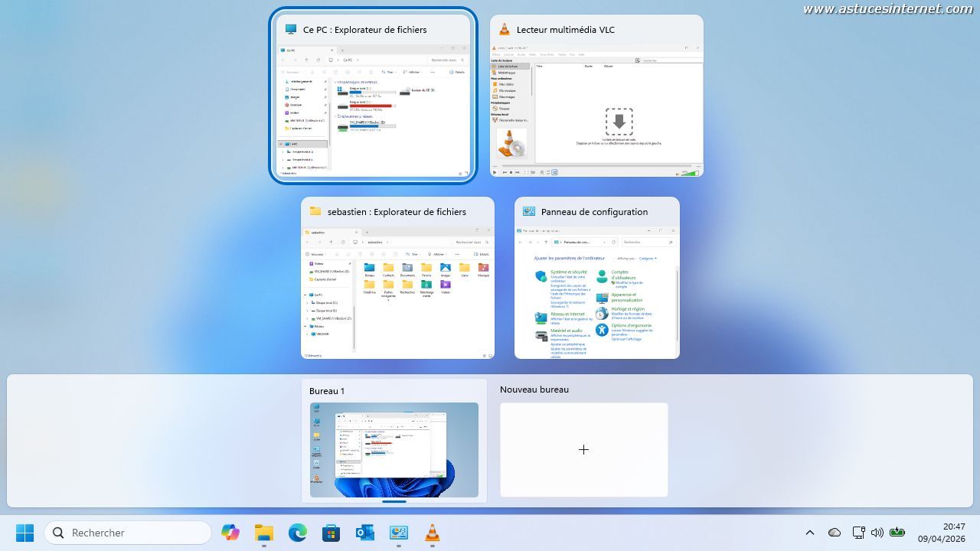Select the 'Ce PC : Explorateur de fichiers' window
The image size is (980, 551).
[x=373, y=107]
